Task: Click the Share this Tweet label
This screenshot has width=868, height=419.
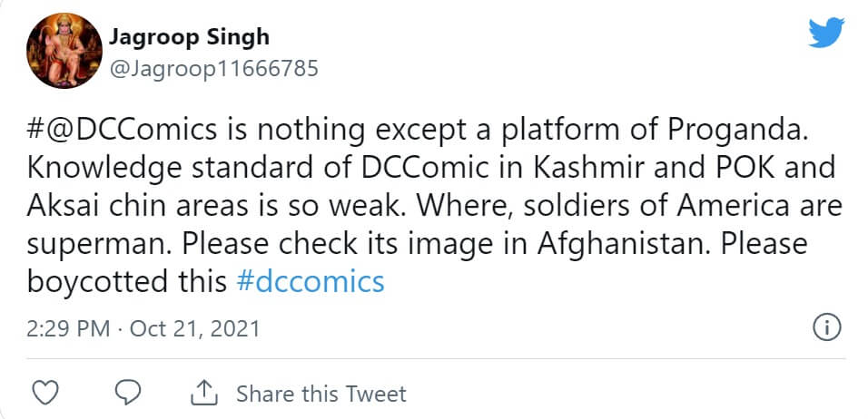Action: [321, 394]
